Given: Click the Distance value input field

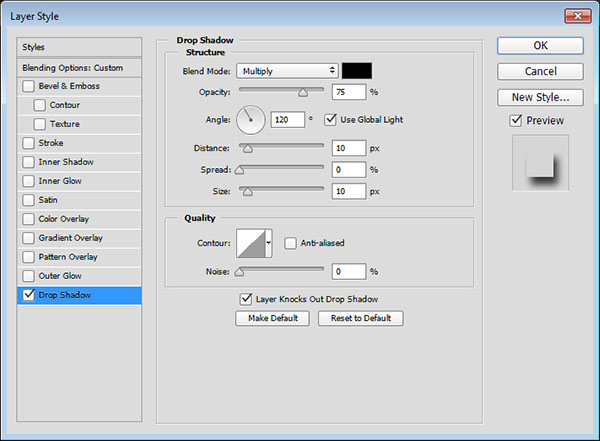Looking at the screenshot, I should pos(349,148).
